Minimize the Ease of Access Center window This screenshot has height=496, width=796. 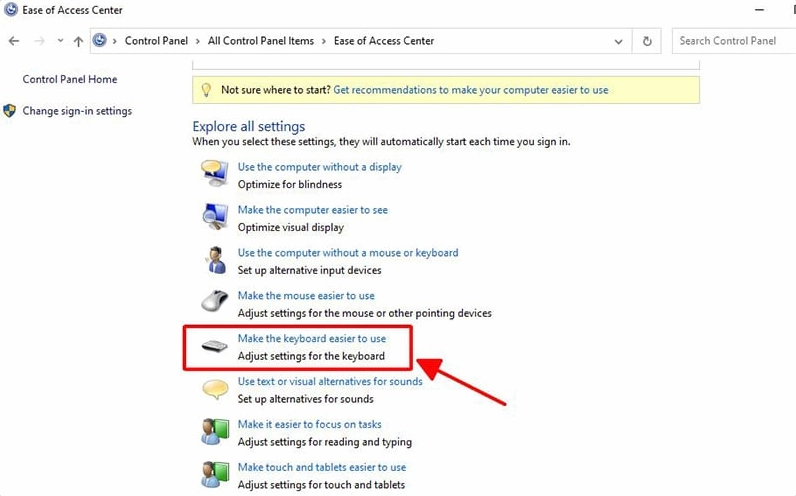coord(759,10)
